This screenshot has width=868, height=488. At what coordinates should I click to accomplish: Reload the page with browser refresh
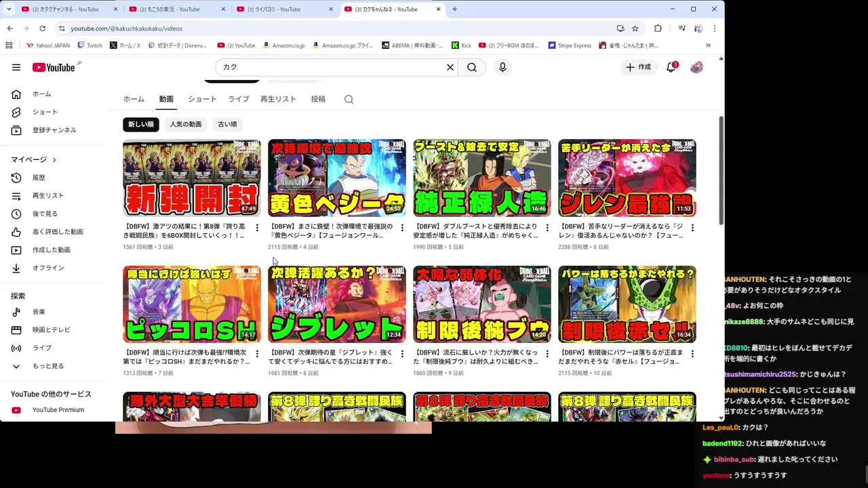tap(42, 28)
